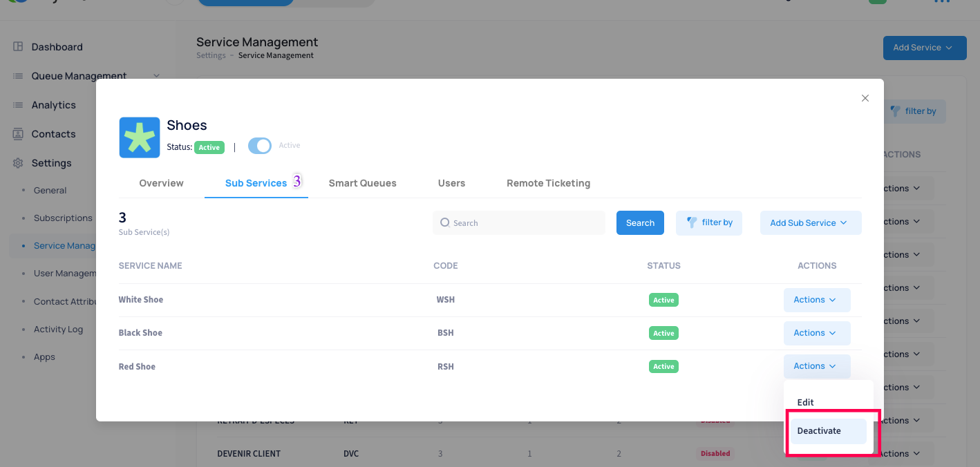Open Actions dropdown for Black Shoe
Screen dimensions: 980x467
pyautogui.click(x=817, y=333)
